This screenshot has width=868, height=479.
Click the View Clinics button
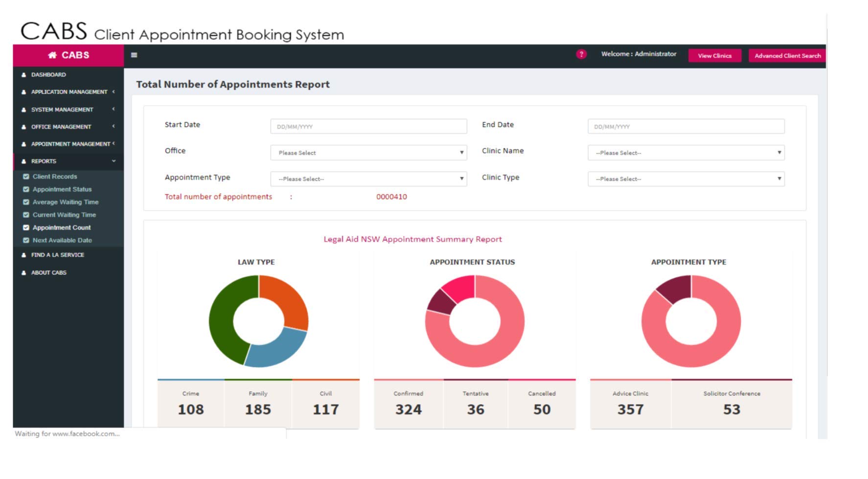pyautogui.click(x=714, y=55)
